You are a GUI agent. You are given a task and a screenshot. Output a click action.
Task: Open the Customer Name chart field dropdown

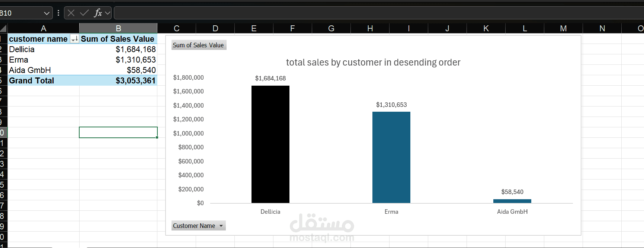point(221,226)
